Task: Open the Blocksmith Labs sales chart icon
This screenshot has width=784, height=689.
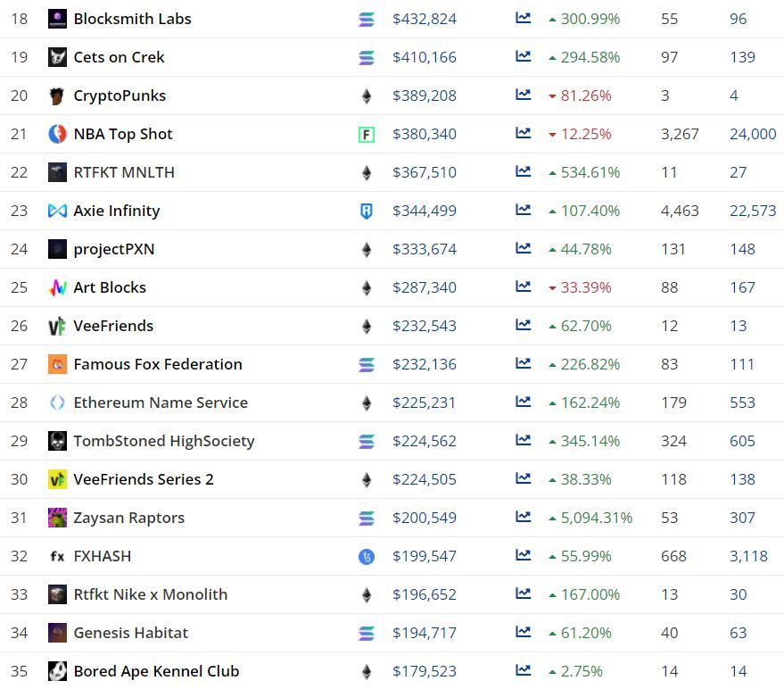Action: click(523, 18)
